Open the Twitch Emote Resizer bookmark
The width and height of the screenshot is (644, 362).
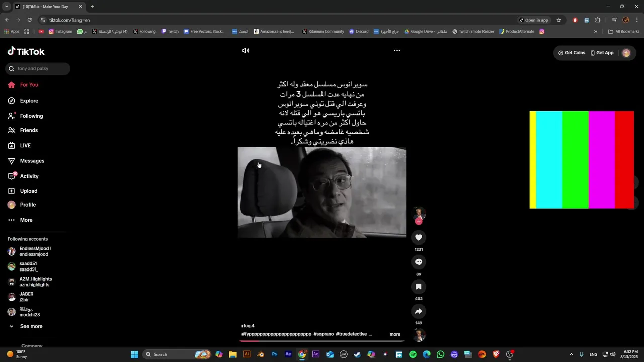[x=473, y=31]
